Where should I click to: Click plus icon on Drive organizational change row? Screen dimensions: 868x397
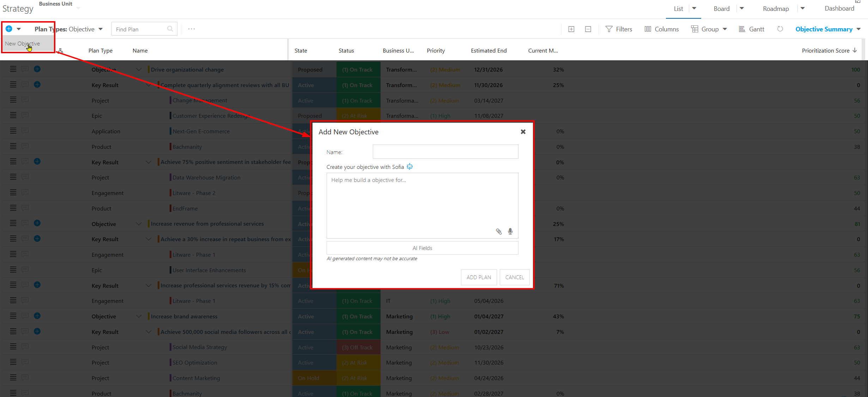pos(37,69)
